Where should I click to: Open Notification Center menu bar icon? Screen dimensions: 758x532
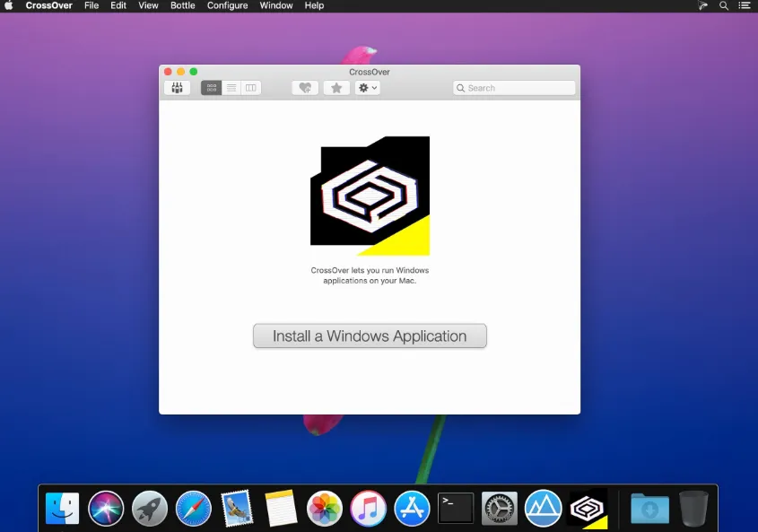[745, 5]
